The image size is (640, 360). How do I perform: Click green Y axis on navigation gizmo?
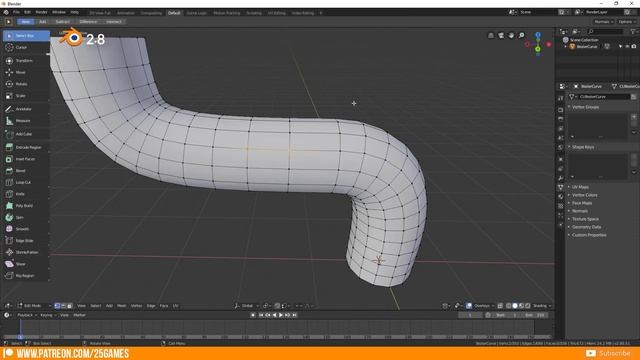point(538,49)
